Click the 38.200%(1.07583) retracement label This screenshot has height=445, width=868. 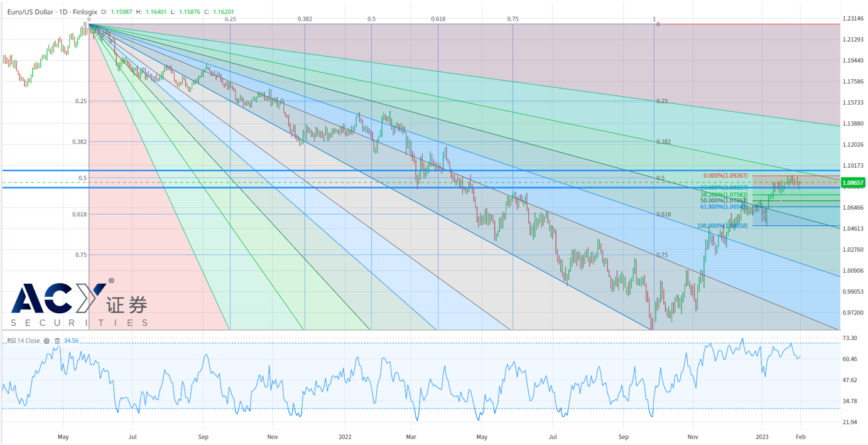click(724, 195)
